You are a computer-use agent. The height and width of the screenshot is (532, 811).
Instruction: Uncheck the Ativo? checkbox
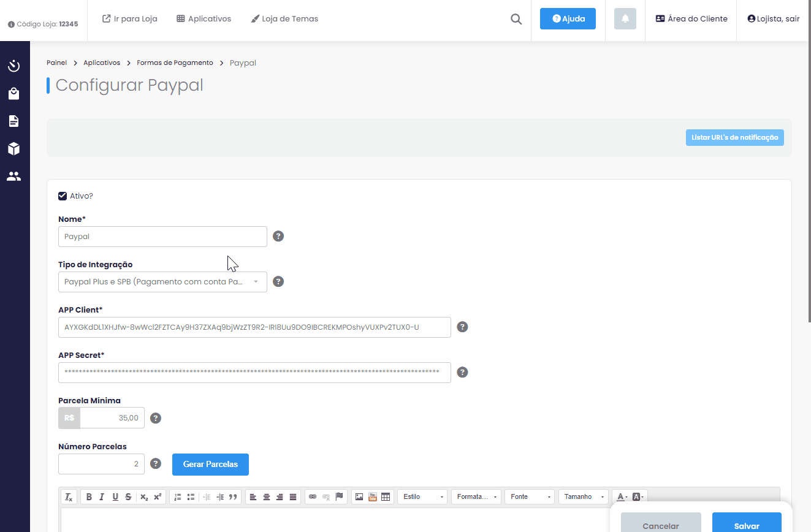(63, 196)
